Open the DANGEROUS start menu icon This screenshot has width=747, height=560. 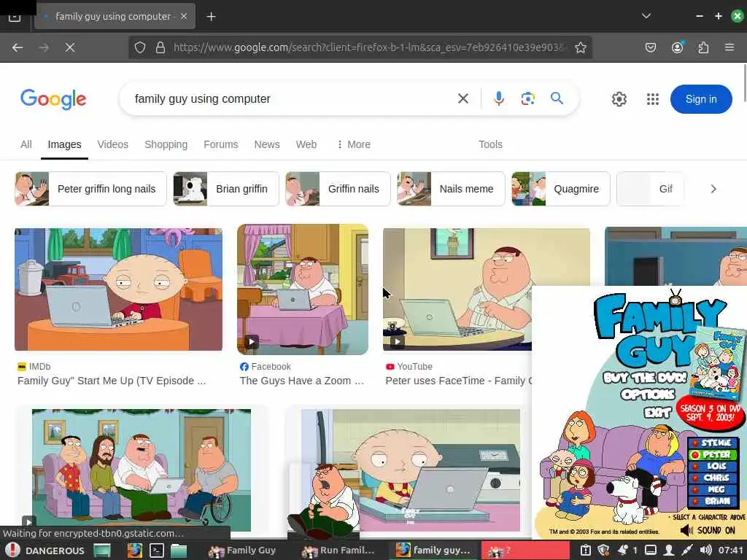[x=12, y=551]
